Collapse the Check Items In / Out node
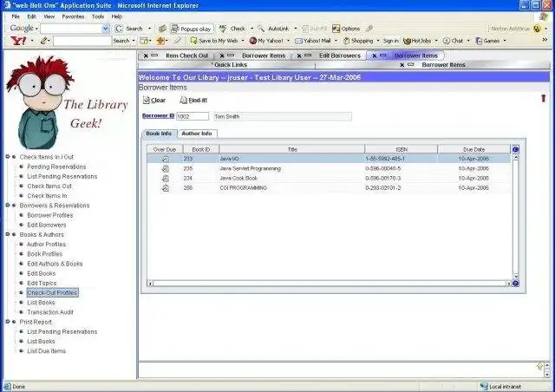This screenshot has height=392, width=555. click(8, 156)
